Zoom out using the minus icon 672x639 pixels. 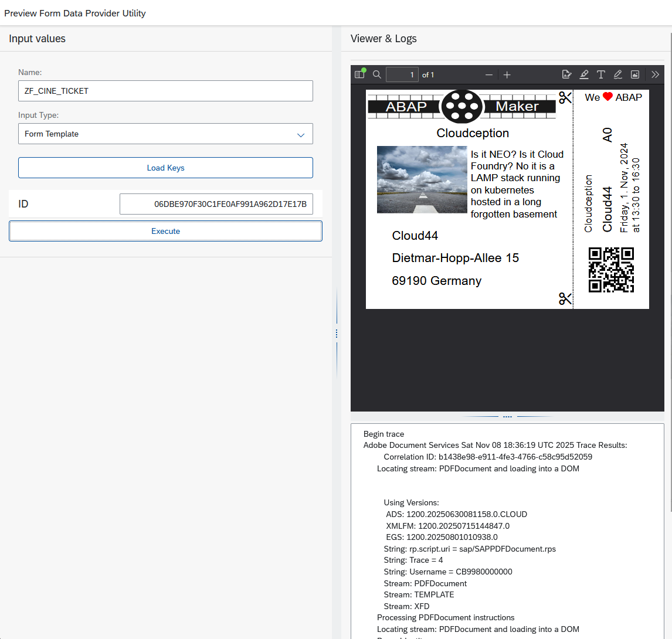click(488, 74)
